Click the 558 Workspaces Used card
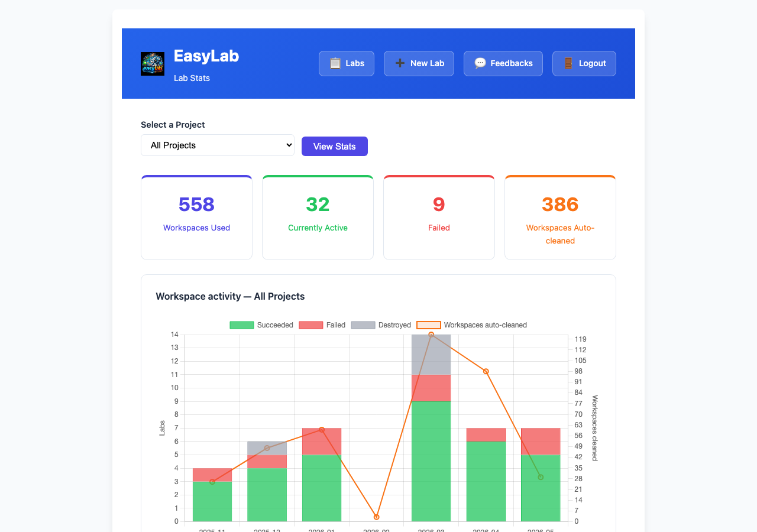The image size is (757, 532). coord(196,218)
